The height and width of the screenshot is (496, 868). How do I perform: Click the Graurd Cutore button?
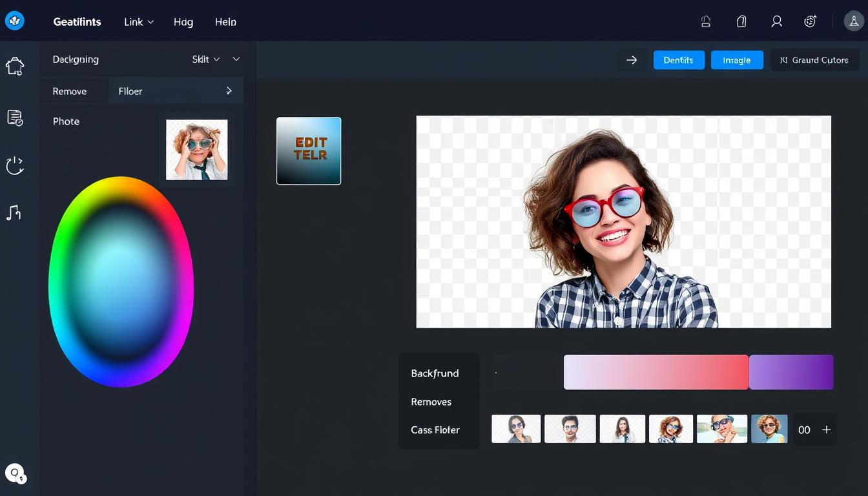click(814, 60)
